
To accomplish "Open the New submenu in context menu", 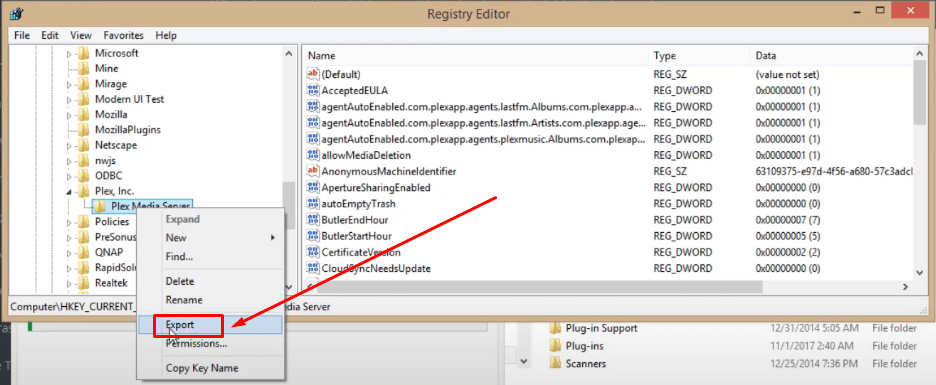I will [x=210, y=238].
